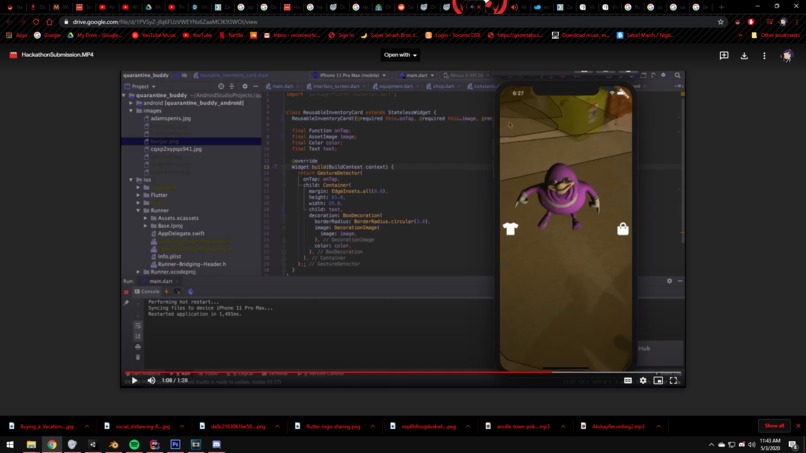The image size is (806, 453).
Task: Switch to the main.dart editor tab
Action: pyautogui.click(x=282, y=86)
